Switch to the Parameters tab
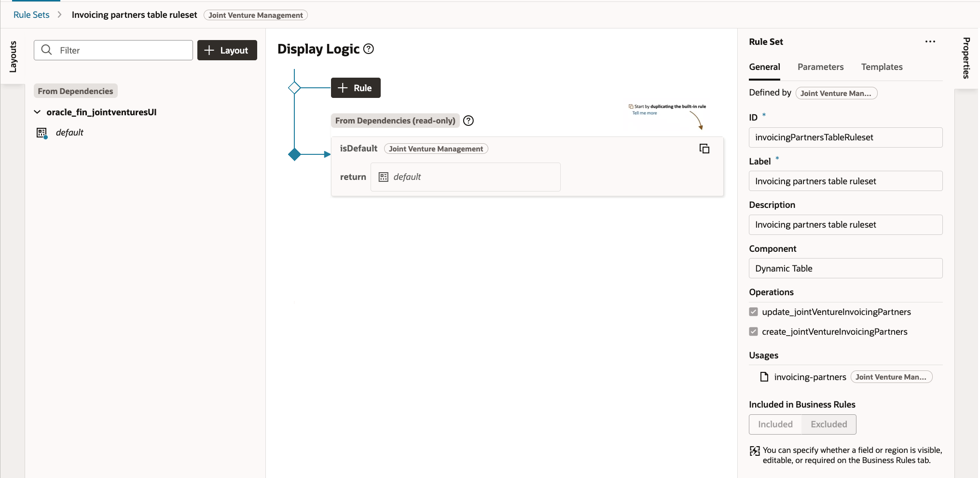The height and width of the screenshot is (478, 980). tap(821, 67)
